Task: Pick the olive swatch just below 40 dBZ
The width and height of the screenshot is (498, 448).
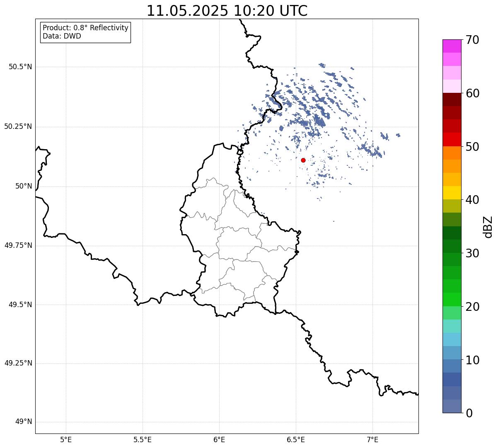Action: click(x=452, y=206)
